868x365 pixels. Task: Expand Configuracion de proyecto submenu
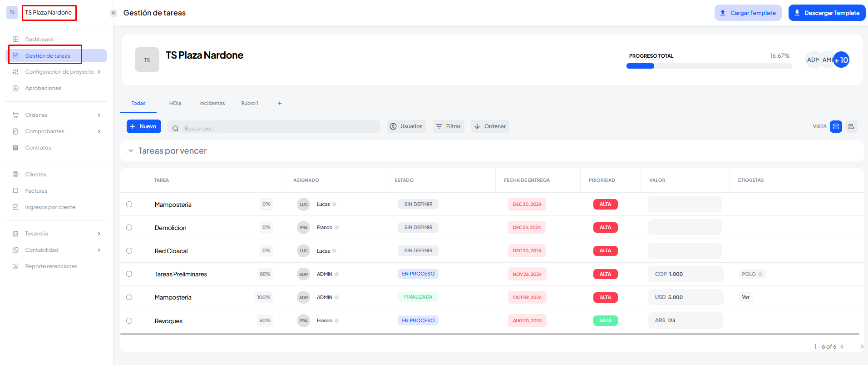click(x=99, y=72)
